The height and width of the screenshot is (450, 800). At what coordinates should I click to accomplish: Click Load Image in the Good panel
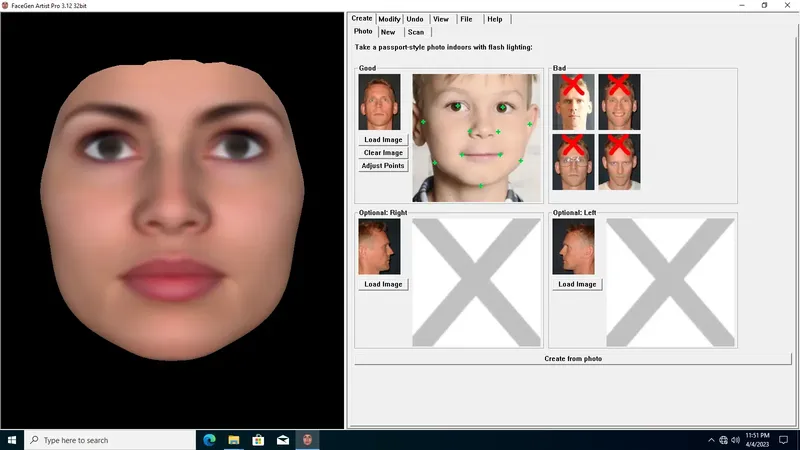[383, 140]
